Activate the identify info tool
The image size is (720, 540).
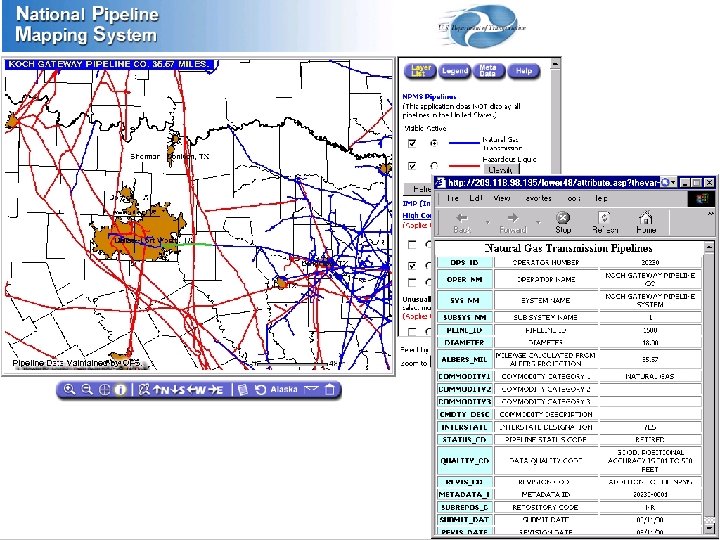[x=120, y=390]
